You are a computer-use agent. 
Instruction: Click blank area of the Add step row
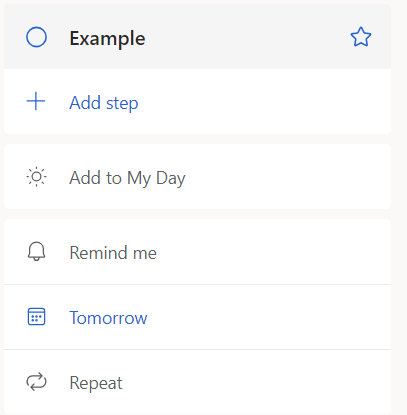tap(263, 102)
